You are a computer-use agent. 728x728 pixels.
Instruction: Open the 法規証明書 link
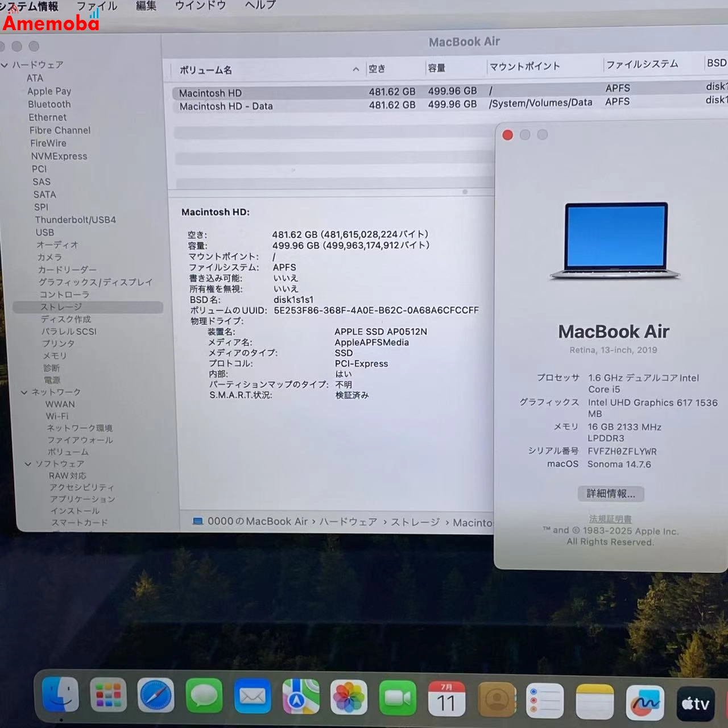click(x=611, y=519)
